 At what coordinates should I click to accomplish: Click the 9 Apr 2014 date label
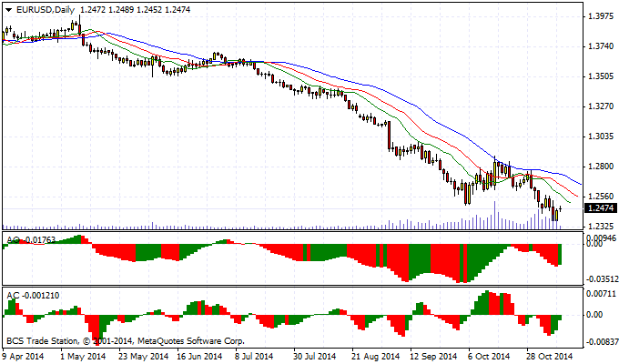coord(25,357)
